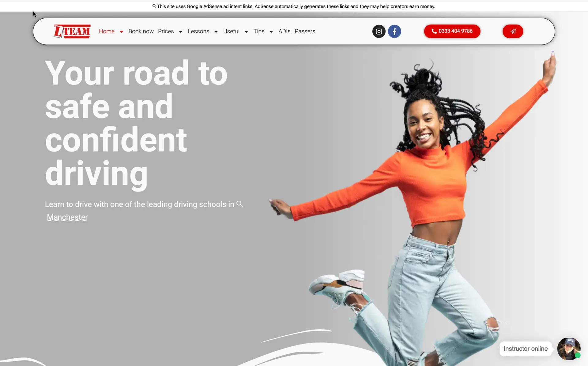
Task: Expand the Tips dropdown arrow
Action: click(x=271, y=32)
